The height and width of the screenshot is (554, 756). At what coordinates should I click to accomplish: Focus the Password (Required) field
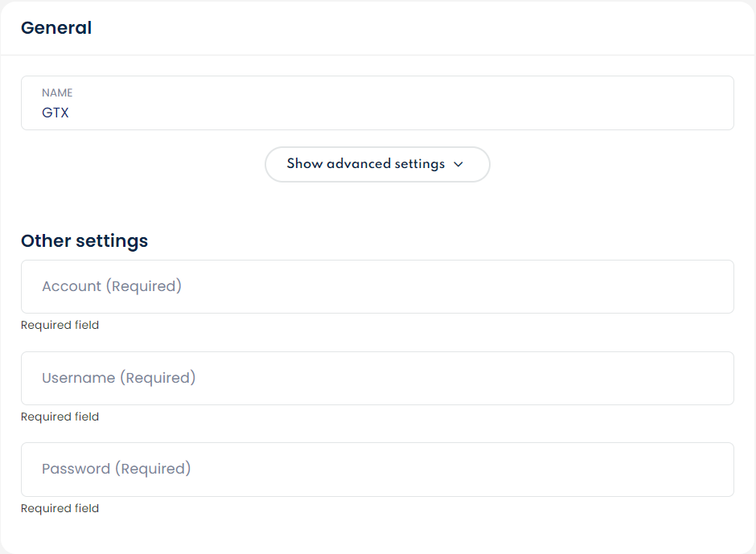[x=376, y=469]
